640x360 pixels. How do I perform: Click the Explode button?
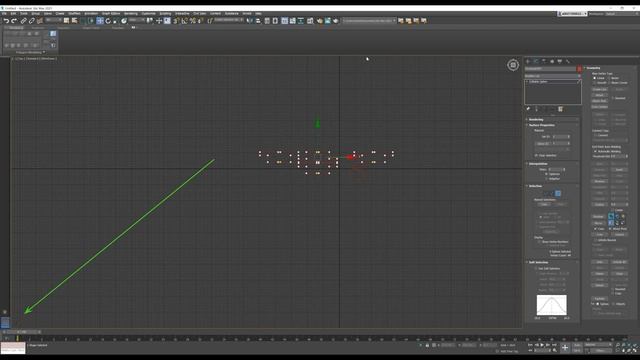pyautogui.click(x=600, y=299)
